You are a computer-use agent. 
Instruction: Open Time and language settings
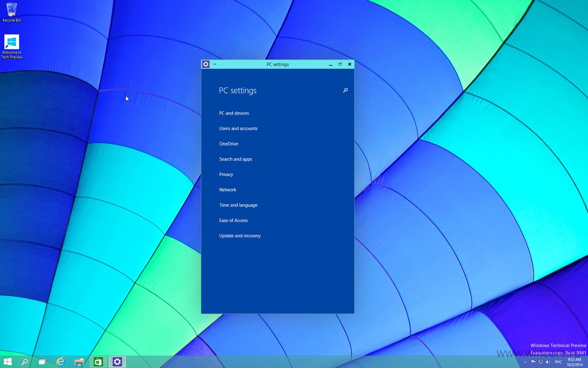pos(238,205)
